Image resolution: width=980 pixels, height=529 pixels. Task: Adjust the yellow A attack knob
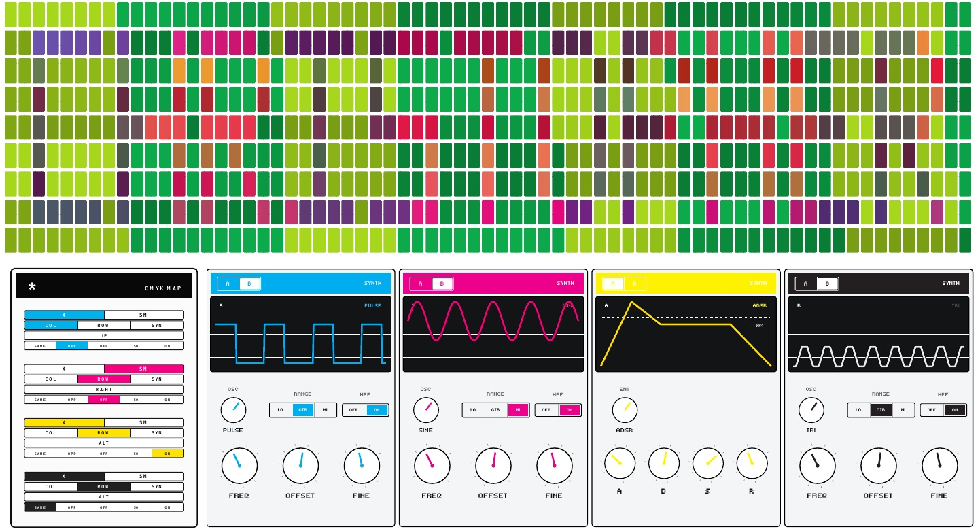click(620, 464)
